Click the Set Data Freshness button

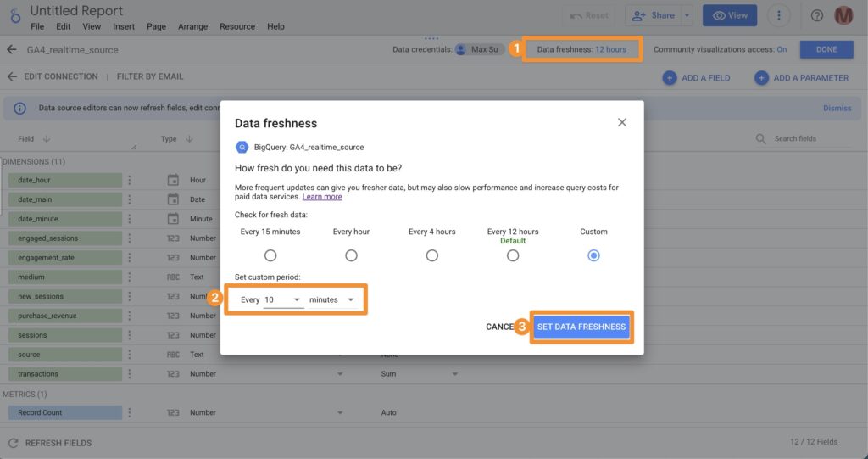(x=581, y=327)
